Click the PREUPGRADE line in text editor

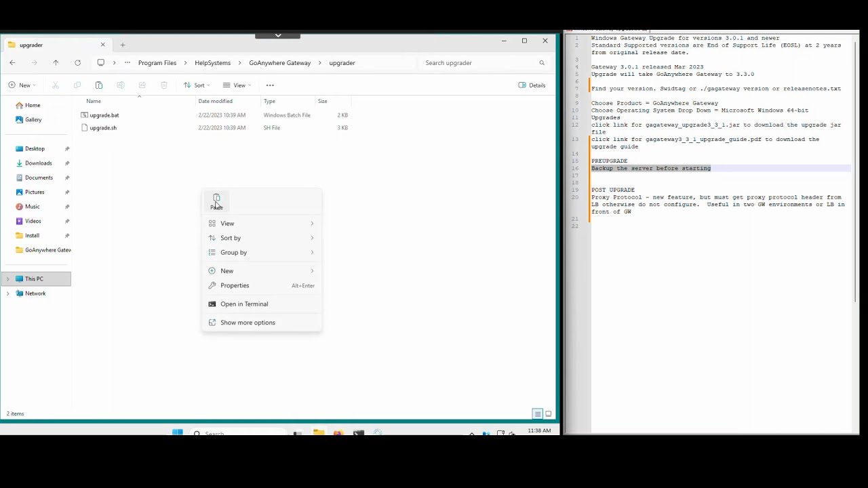(x=609, y=161)
